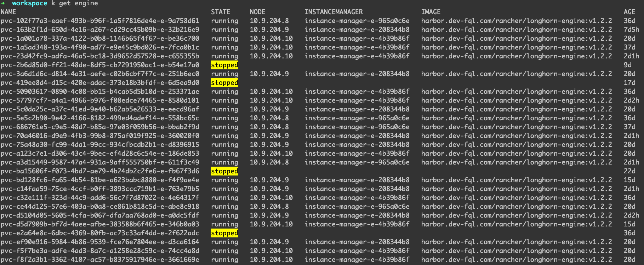Click the engine name starting pvc-d5104d05

point(100,215)
